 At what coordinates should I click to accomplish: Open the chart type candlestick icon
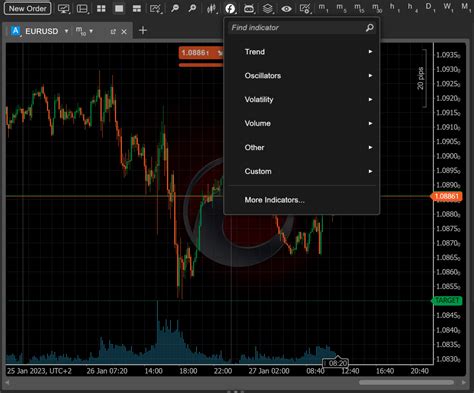211,8
